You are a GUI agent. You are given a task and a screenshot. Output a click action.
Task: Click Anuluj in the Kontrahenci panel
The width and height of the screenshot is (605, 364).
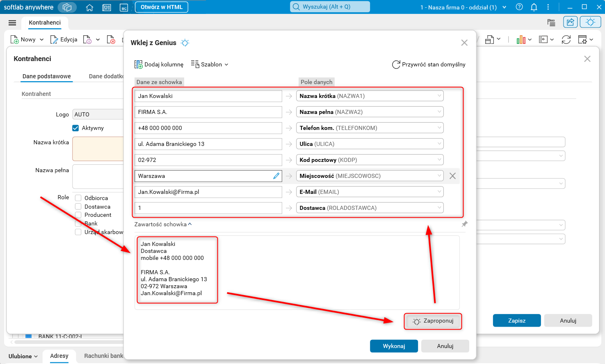click(568, 321)
